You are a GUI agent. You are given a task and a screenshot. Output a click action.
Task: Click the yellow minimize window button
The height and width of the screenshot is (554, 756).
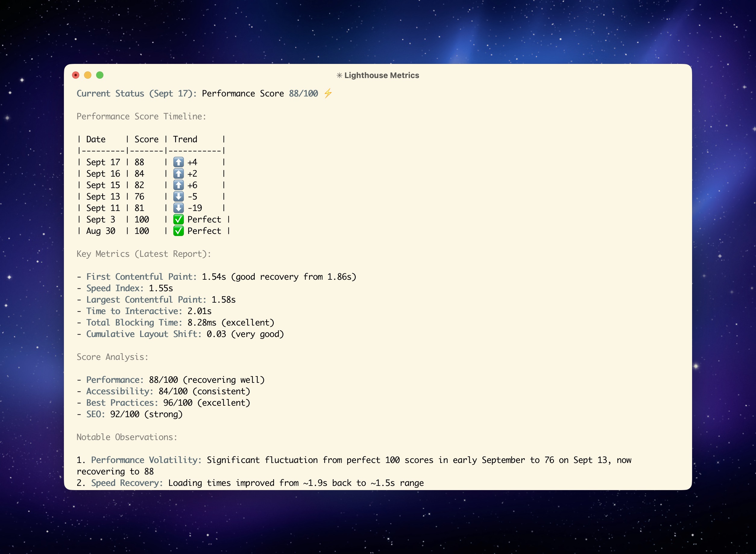click(x=87, y=75)
